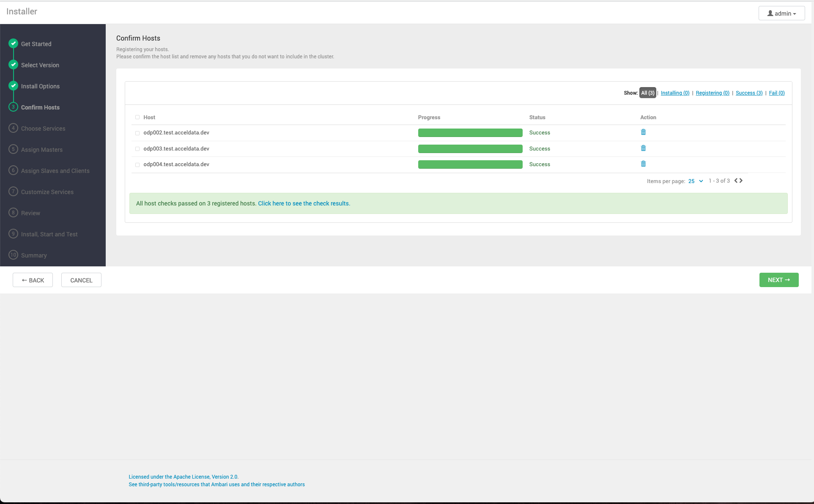Open the Items per page dropdown

pyautogui.click(x=696, y=181)
